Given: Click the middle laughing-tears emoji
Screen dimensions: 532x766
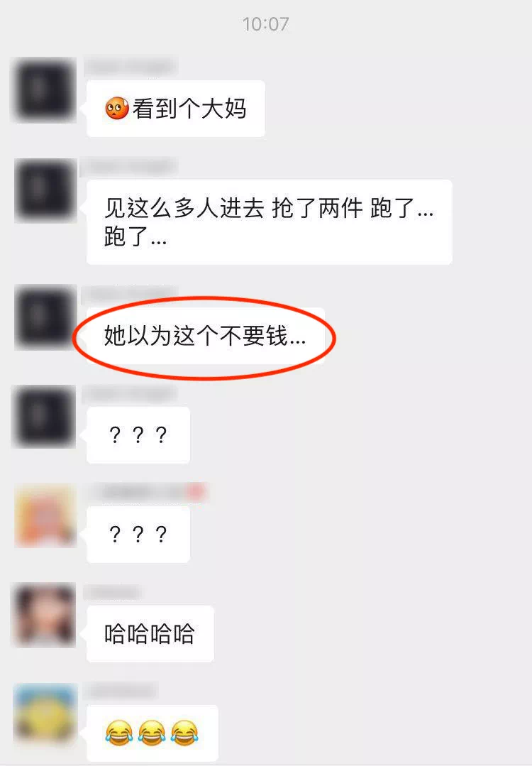Looking at the screenshot, I should pos(152,733).
